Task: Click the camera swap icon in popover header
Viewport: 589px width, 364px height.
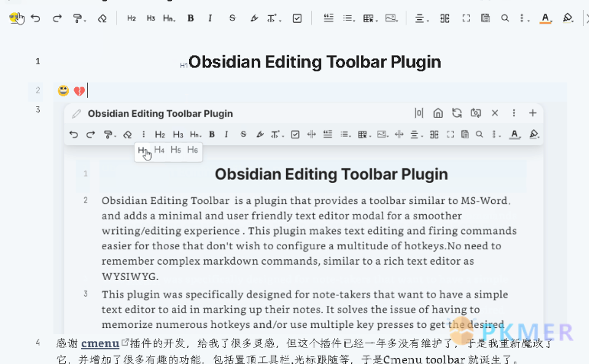Action: click(x=476, y=113)
